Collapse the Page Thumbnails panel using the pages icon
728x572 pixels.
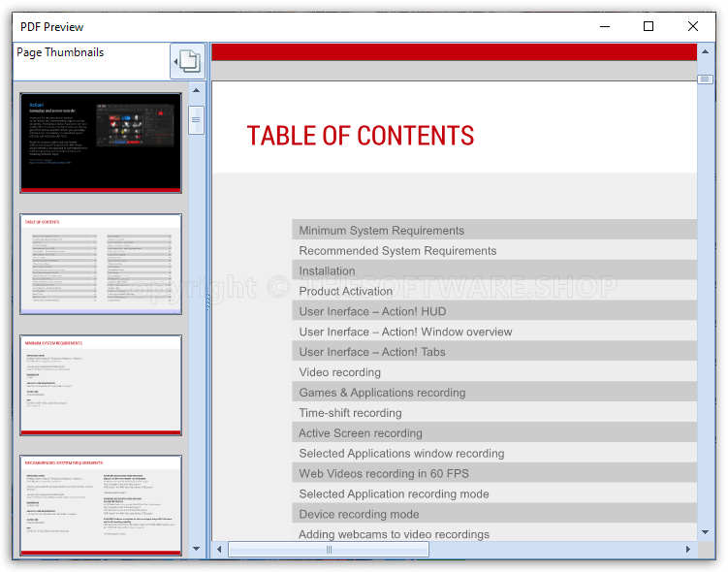coord(187,61)
